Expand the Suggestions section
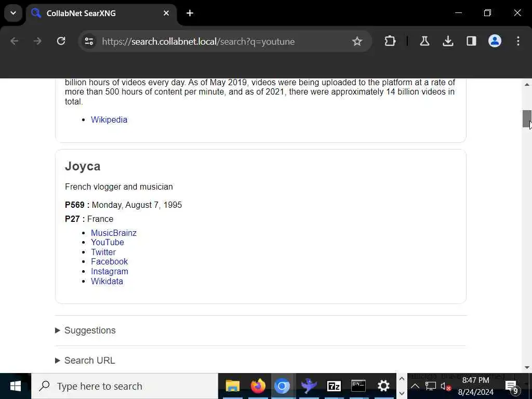The image size is (532, 399). point(85,330)
